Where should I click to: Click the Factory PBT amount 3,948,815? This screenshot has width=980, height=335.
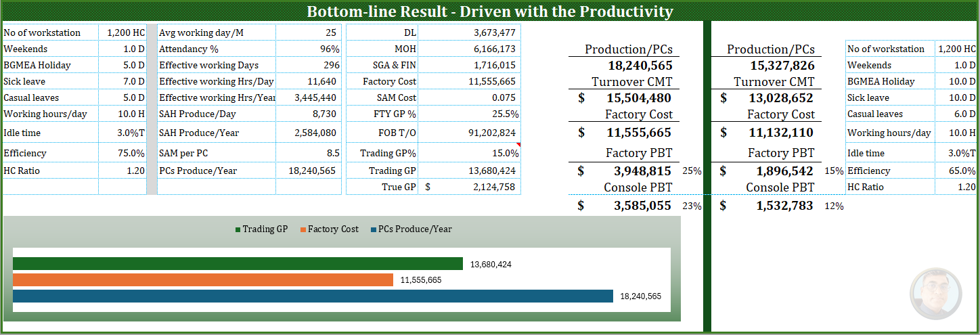click(643, 171)
